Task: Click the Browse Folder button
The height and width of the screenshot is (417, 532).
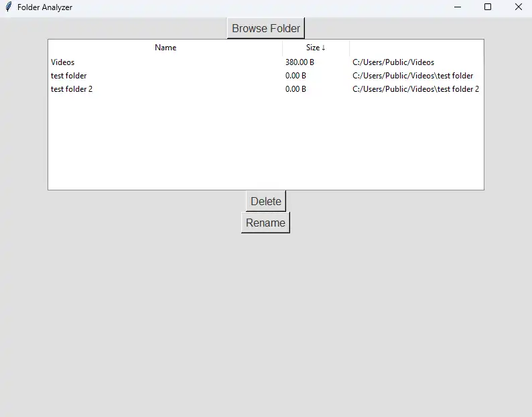Action: [265, 28]
